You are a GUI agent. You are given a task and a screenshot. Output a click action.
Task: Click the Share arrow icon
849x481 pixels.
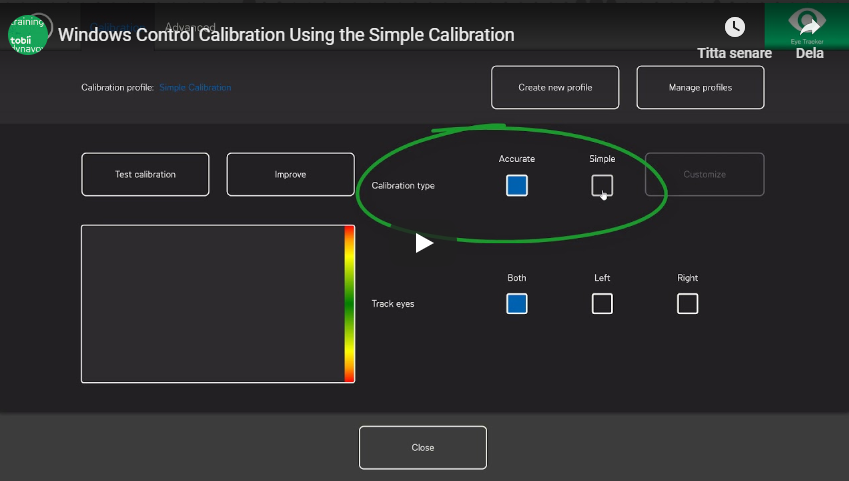tap(808, 27)
